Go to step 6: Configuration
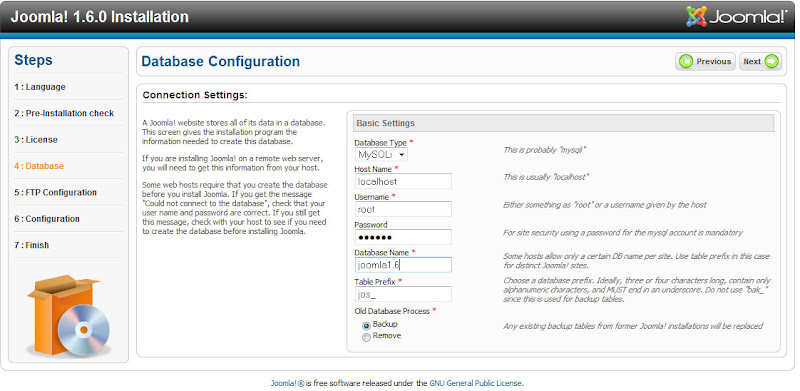 coord(47,219)
